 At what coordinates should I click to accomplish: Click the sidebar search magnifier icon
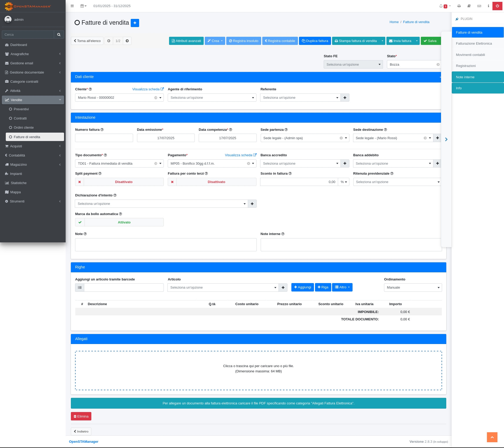tap(59, 35)
